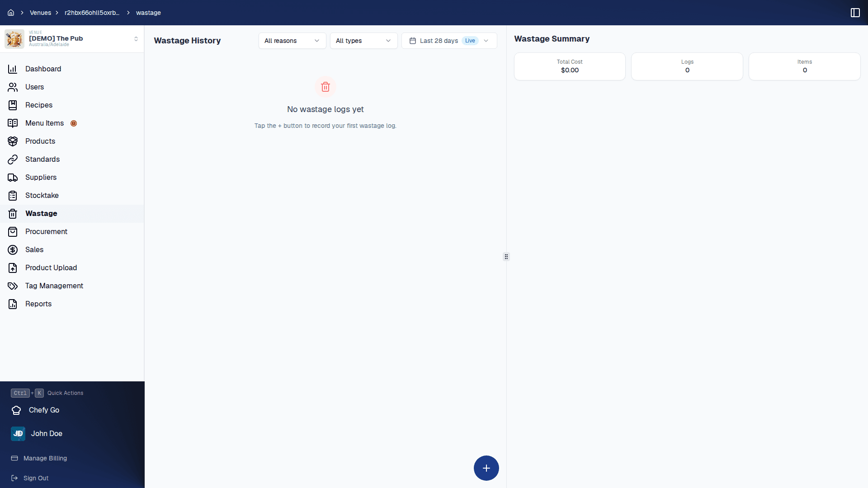Screen dimensions: 868x488
Task: Click the Wastage trash can sidebar icon
Action: coord(13,214)
